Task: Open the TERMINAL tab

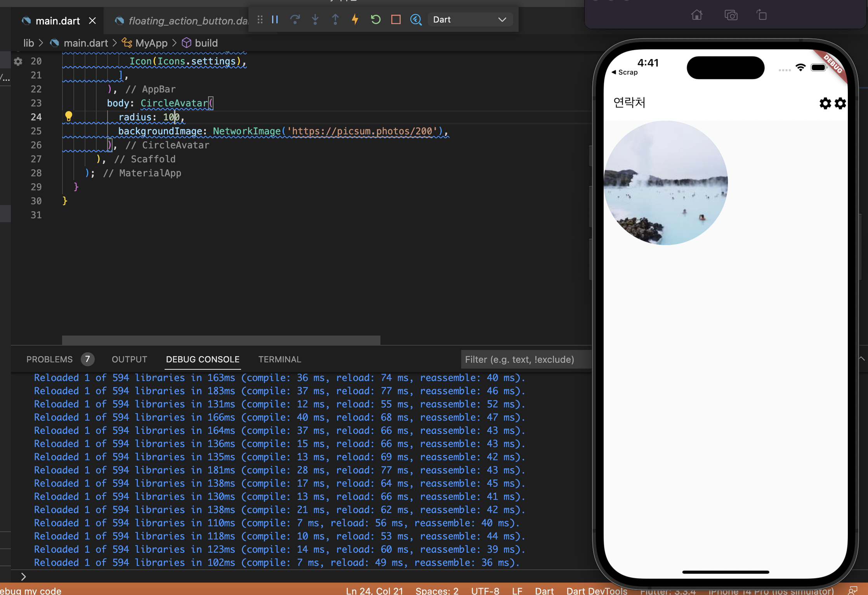Action: coord(279,359)
